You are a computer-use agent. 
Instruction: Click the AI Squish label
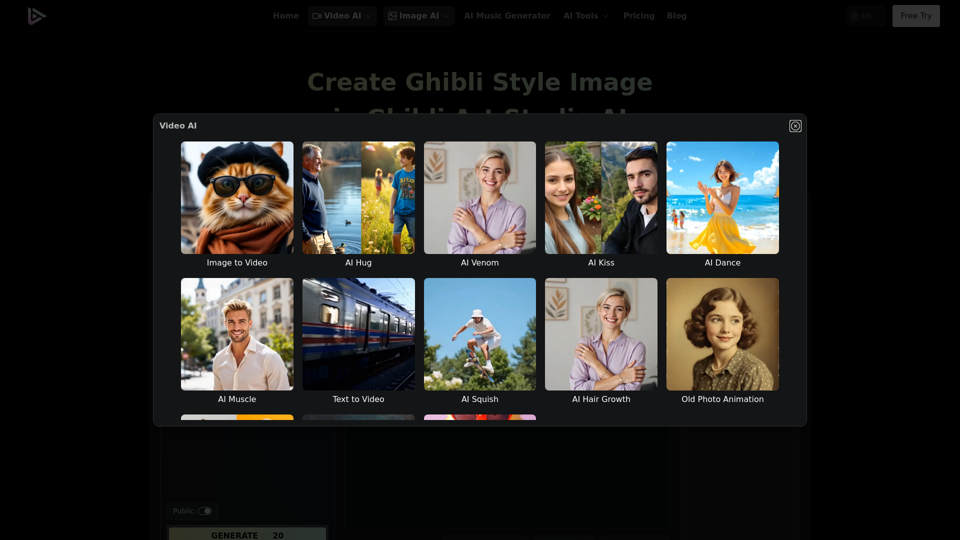(479, 399)
